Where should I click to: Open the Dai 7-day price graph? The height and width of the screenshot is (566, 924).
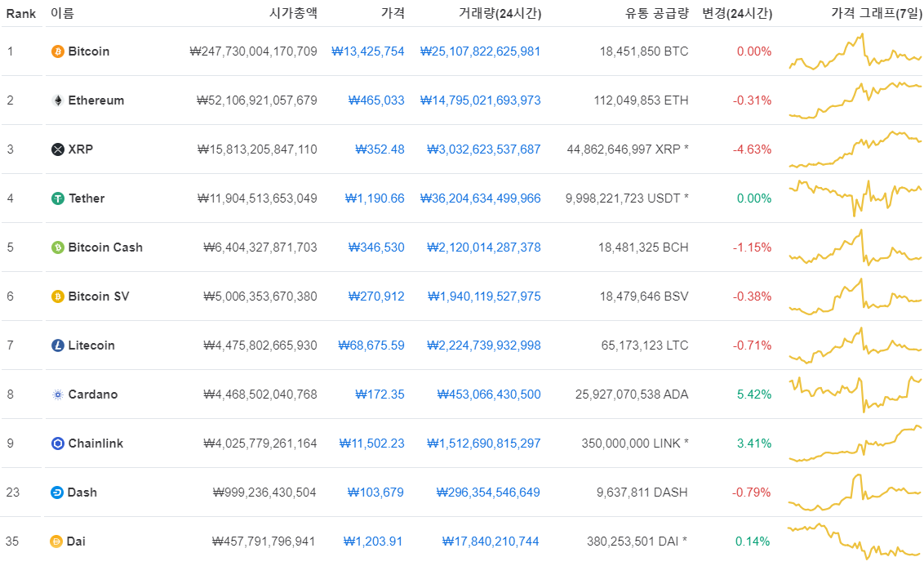click(x=855, y=541)
